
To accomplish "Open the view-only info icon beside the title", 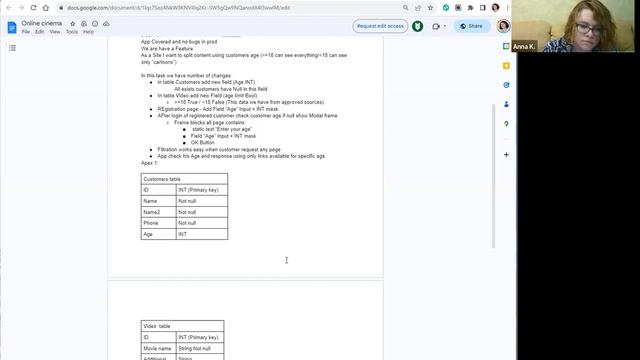I will pyautogui.click(x=95, y=24).
